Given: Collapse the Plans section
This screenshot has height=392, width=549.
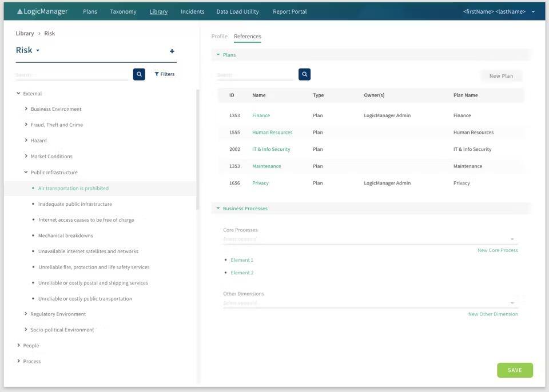Looking at the screenshot, I should (x=218, y=55).
